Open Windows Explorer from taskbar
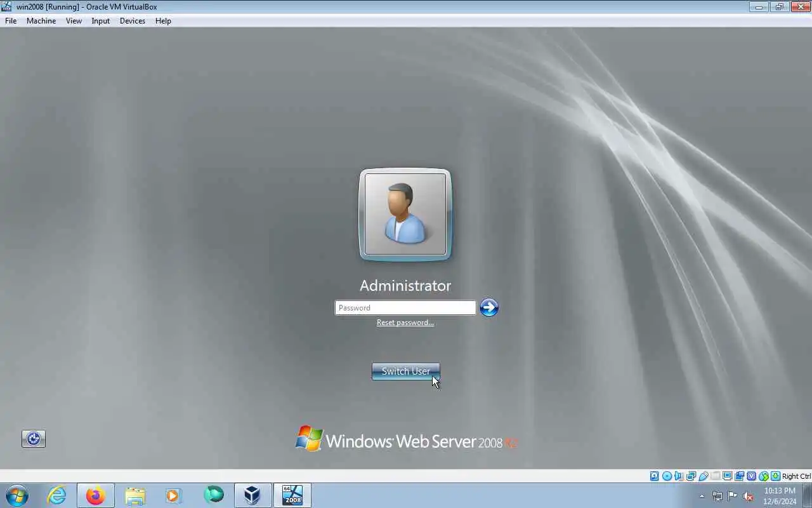Image resolution: width=812 pixels, height=508 pixels. 135,495
